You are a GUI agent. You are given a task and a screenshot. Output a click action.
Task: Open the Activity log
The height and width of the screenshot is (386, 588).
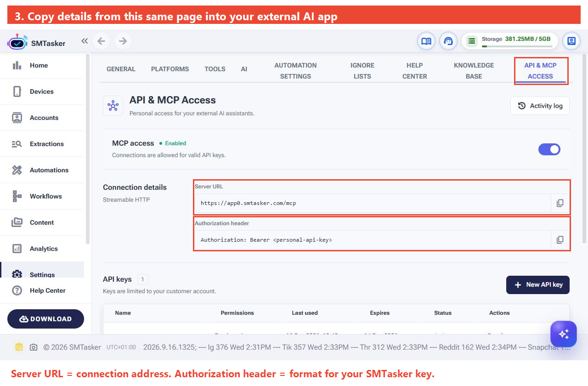pos(540,106)
